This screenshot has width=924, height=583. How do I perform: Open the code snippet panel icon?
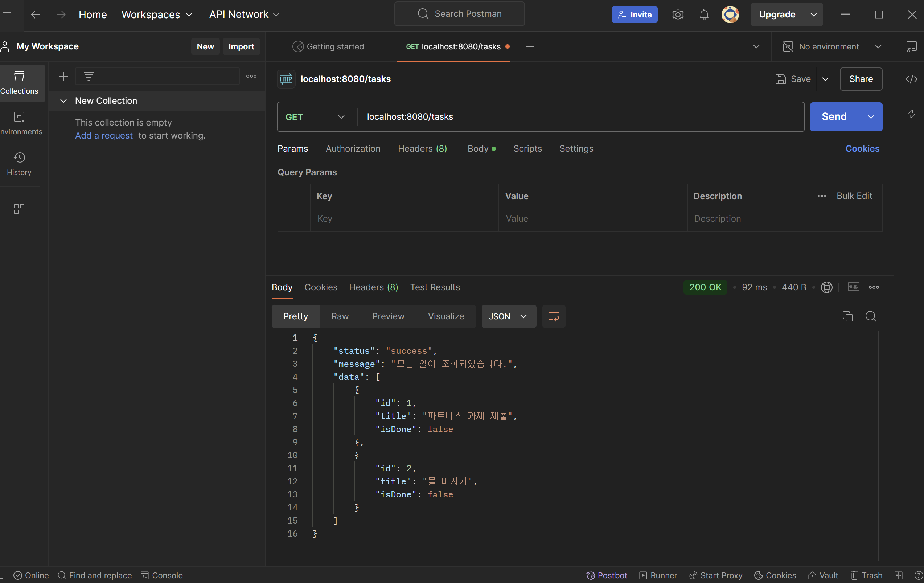coord(911,79)
